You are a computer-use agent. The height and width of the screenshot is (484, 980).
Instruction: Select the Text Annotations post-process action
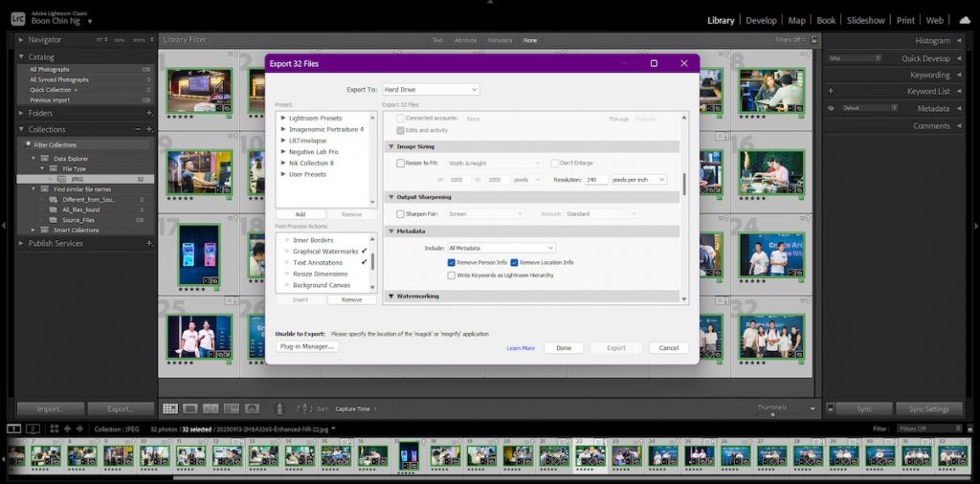(318, 262)
